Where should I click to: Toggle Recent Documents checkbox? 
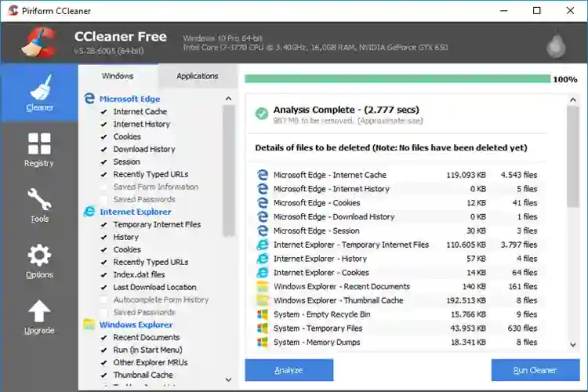(x=103, y=338)
